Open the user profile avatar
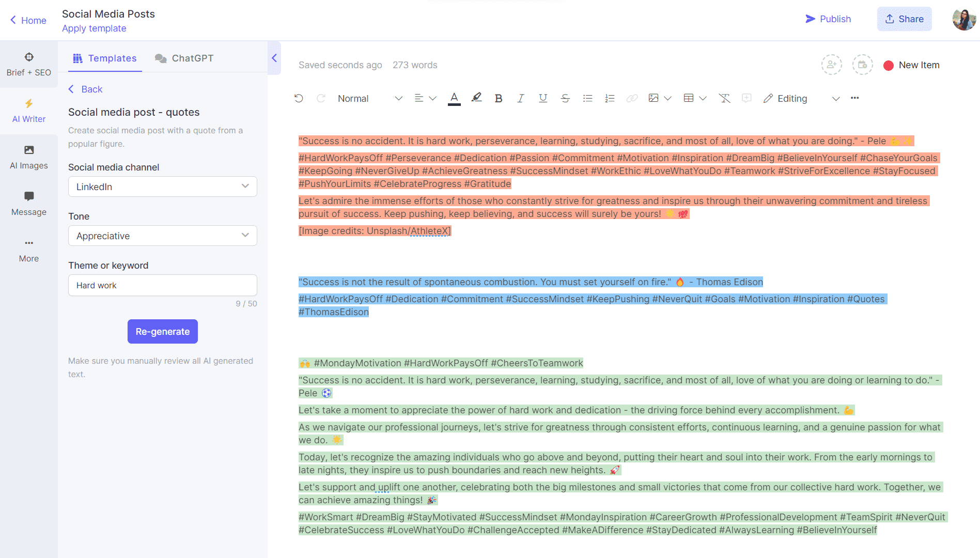This screenshot has height=558, width=980. coord(964,19)
